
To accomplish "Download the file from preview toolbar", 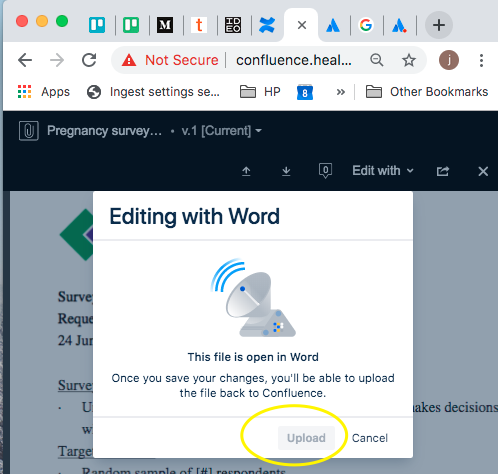I will [286, 171].
